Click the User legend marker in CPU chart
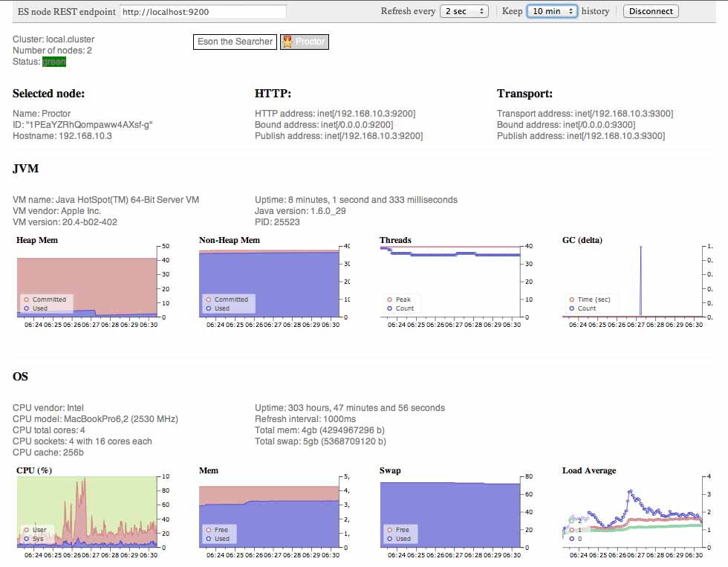Image resolution: width=728 pixels, height=567 pixels. tap(27, 530)
